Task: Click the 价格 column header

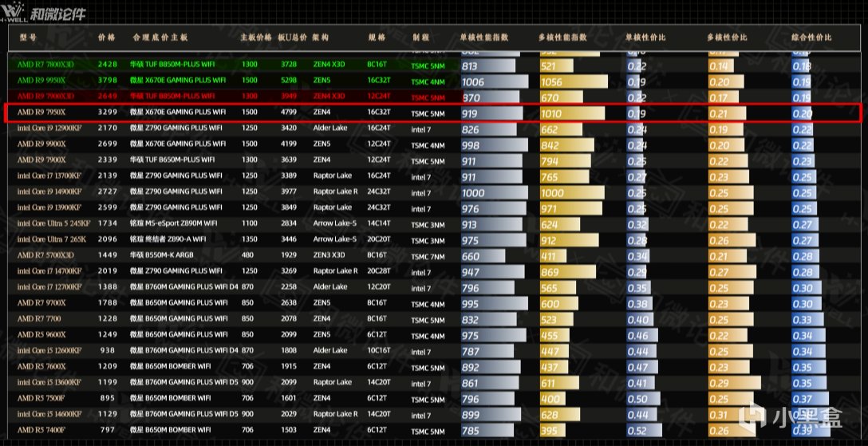Action: pyautogui.click(x=107, y=37)
